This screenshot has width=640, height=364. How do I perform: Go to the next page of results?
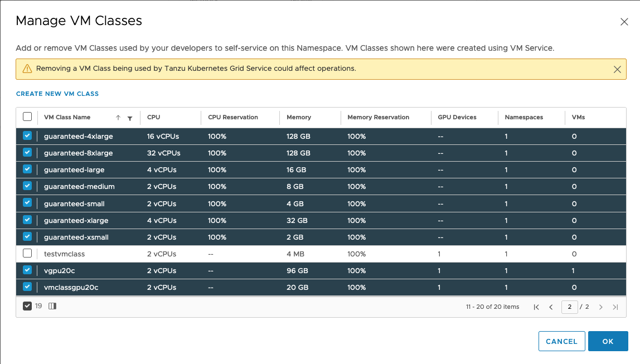tap(601, 307)
